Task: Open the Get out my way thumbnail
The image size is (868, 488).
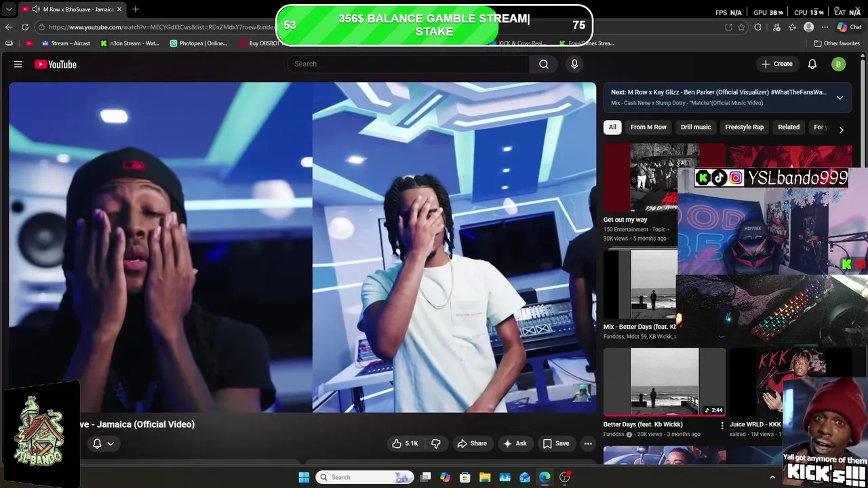Action: click(640, 178)
